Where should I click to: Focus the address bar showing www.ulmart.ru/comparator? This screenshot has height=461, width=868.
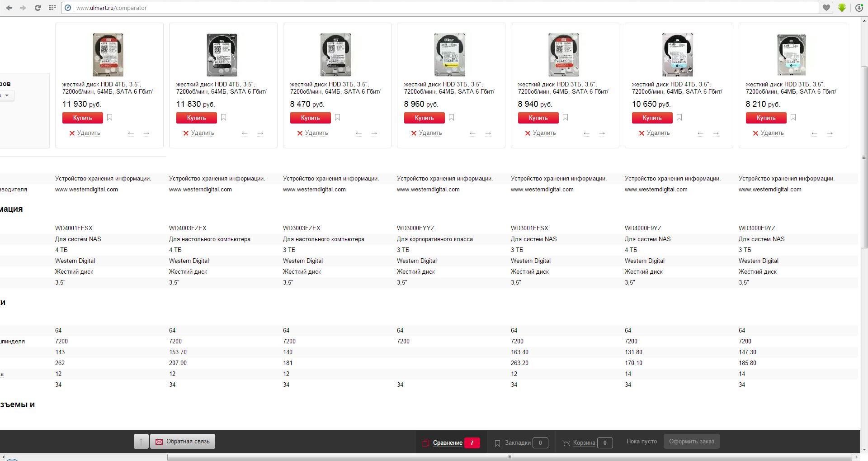tap(441, 8)
